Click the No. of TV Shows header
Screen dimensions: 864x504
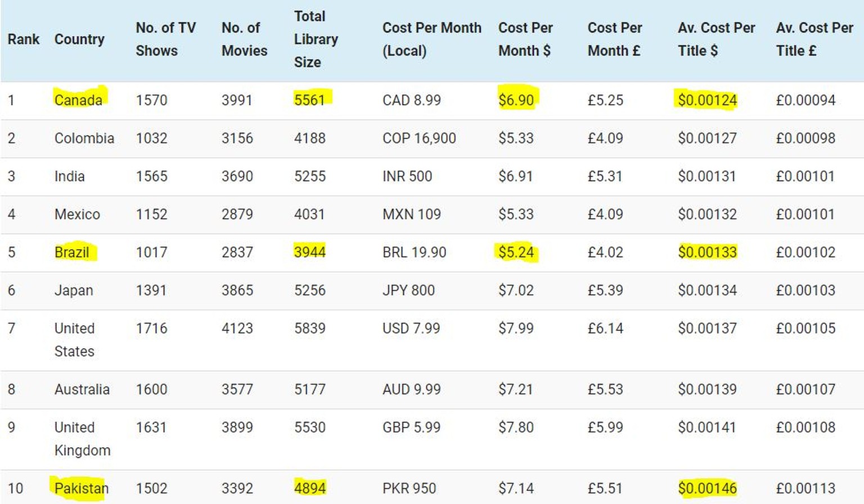[166, 39]
